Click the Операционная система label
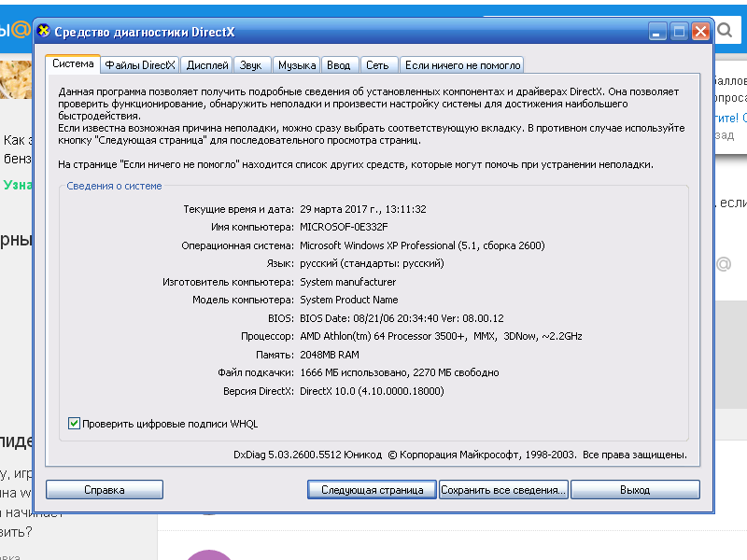 point(238,245)
